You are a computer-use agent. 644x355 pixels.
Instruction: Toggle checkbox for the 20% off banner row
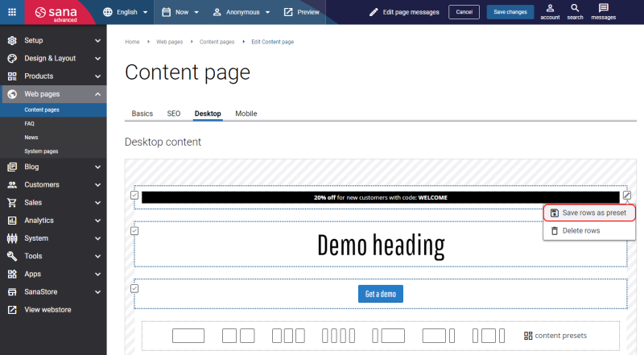tap(134, 195)
